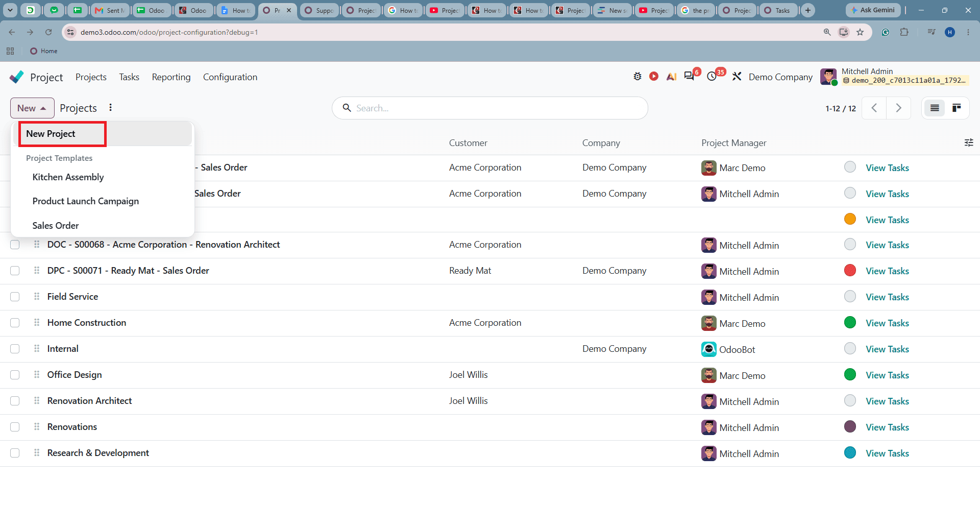Click the wrench tools icon near Demo Company
This screenshot has width=980, height=527.
[737, 77]
